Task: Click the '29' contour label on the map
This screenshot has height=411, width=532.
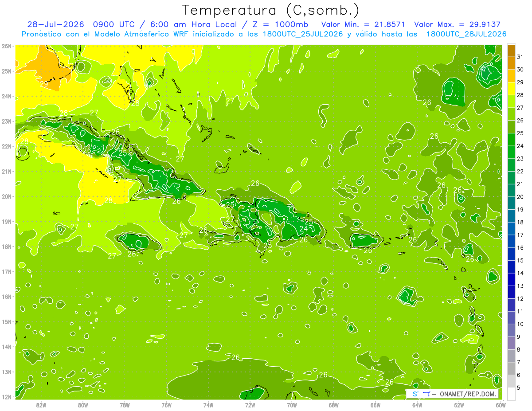Action: (x=44, y=84)
